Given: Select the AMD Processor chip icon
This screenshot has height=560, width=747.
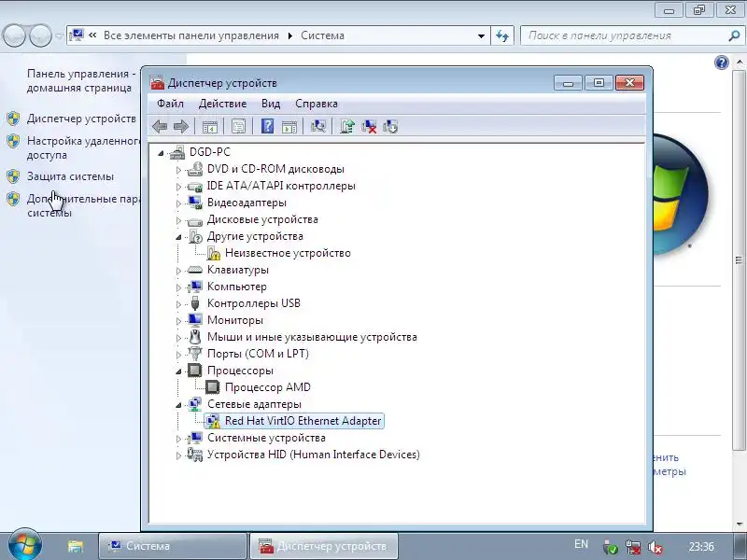Looking at the screenshot, I should 213,387.
